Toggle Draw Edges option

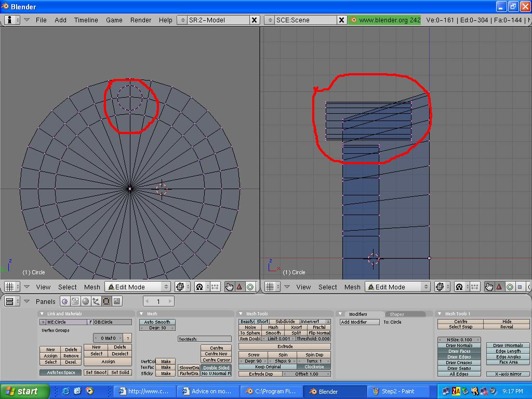tap(459, 357)
